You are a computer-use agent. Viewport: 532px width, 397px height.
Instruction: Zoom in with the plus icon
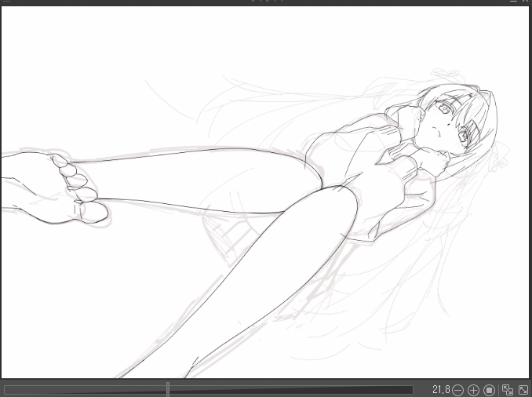point(473,389)
